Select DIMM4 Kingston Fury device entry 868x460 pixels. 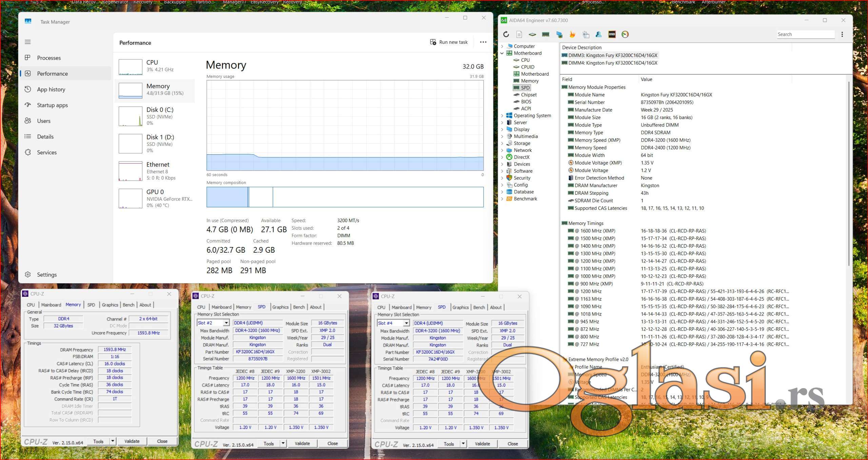coord(612,63)
